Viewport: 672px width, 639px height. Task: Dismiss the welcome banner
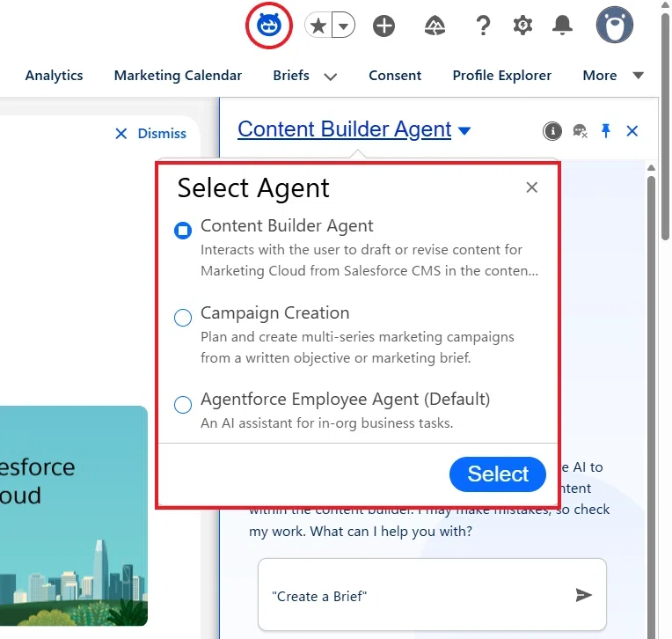(151, 134)
